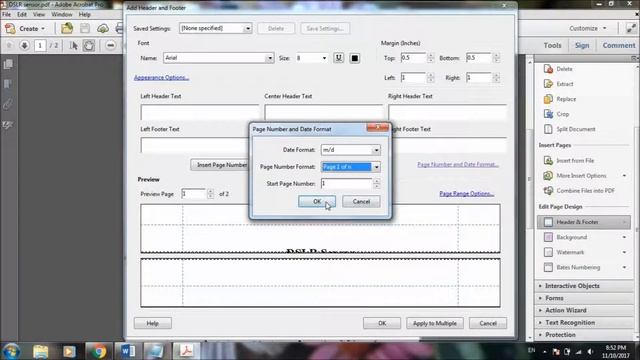Click the Create PDF button

25,29
